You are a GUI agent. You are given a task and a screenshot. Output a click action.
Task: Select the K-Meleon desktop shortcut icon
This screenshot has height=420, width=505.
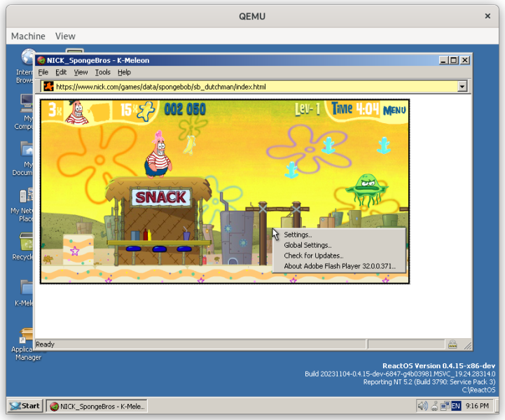(25, 293)
